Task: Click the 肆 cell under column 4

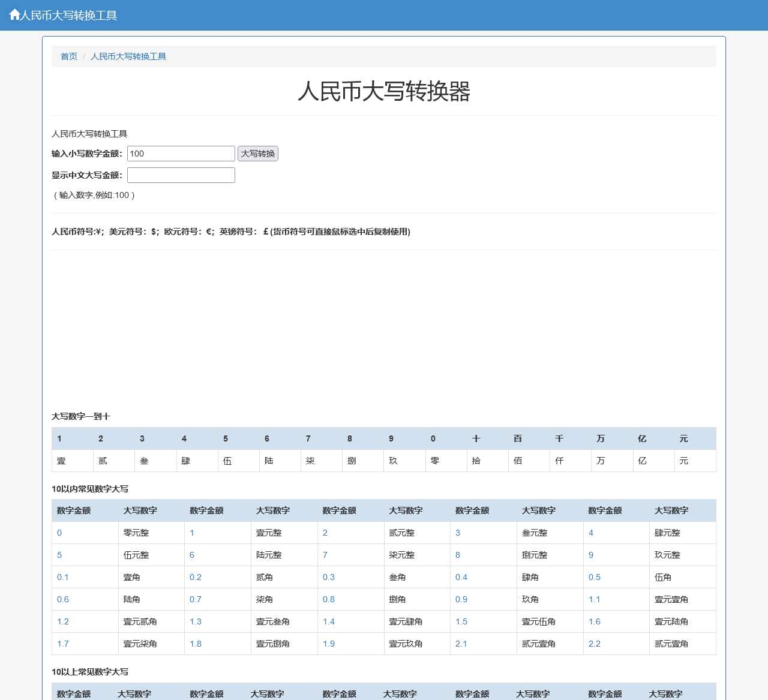Action: click(197, 461)
